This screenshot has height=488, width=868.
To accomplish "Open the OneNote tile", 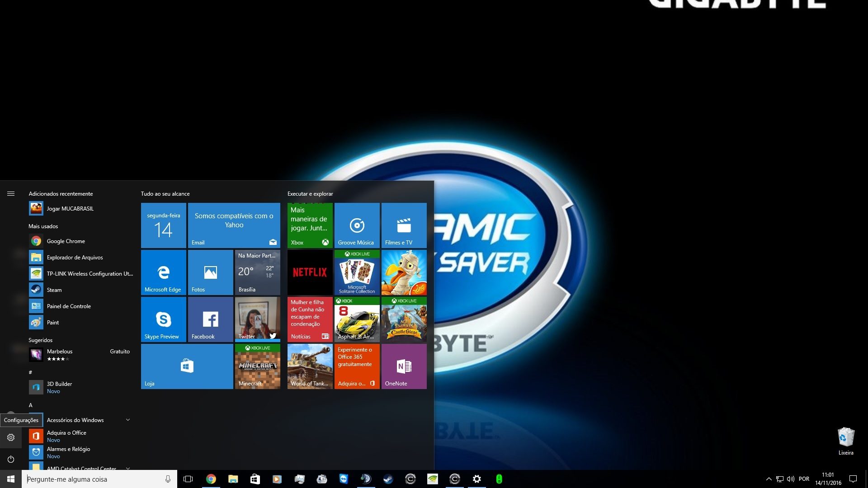I will pos(404,366).
